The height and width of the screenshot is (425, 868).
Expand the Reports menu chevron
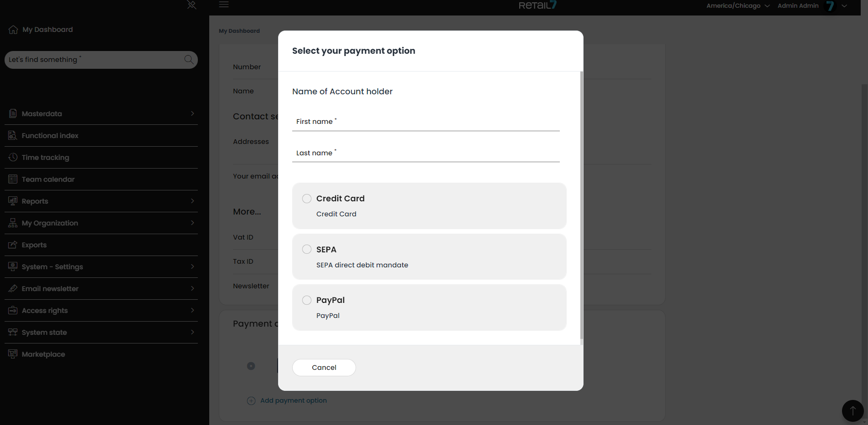pos(192,201)
